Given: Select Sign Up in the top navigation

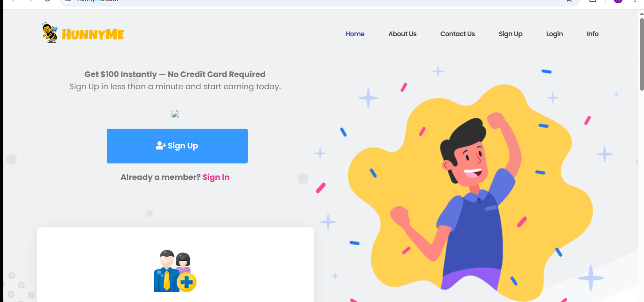Looking at the screenshot, I should click(x=510, y=34).
